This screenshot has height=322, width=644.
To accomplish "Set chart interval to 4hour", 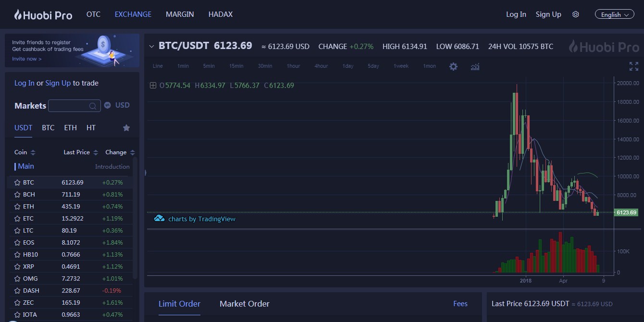I will tap(322, 66).
